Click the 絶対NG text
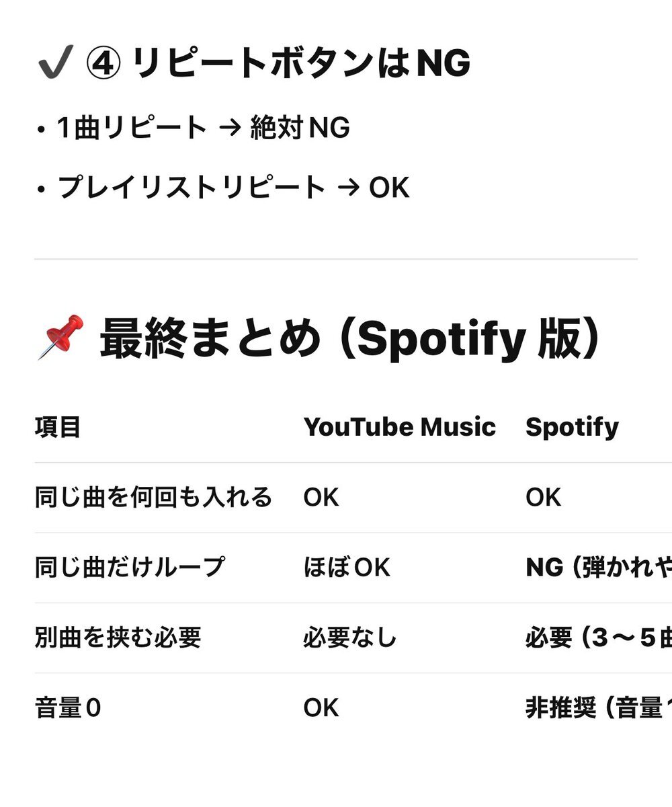Screen dimensions: 672x807 pyautogui.click(x=300, y=127)
